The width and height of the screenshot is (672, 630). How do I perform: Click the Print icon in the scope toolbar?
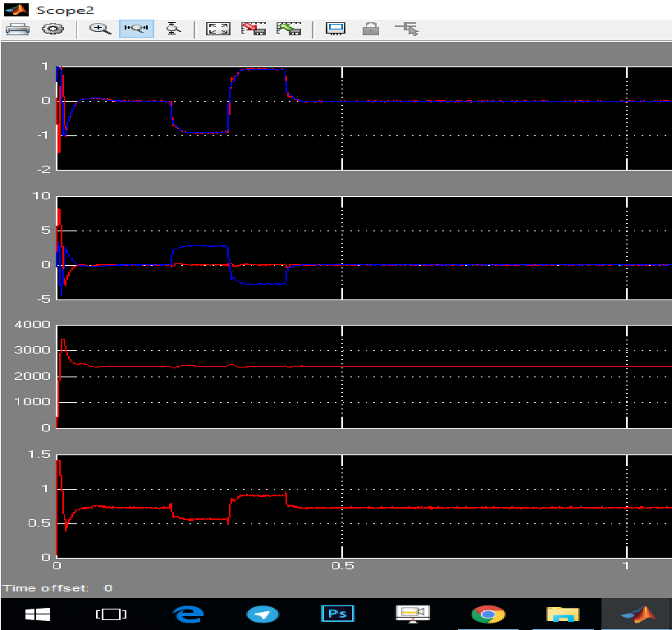click(17, 29)
